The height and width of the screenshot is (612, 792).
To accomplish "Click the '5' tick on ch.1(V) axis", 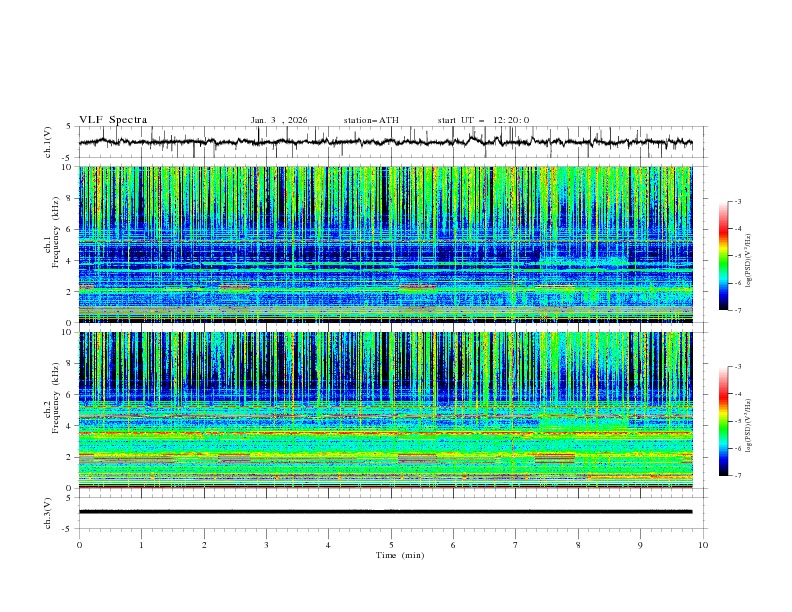I will pyautogui.click(x=68, y=127).
